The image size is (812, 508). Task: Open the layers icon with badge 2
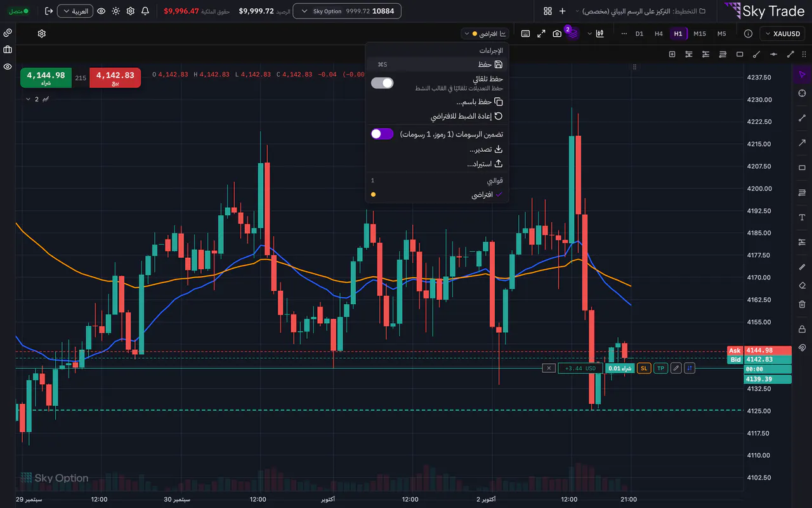[572, 33]
